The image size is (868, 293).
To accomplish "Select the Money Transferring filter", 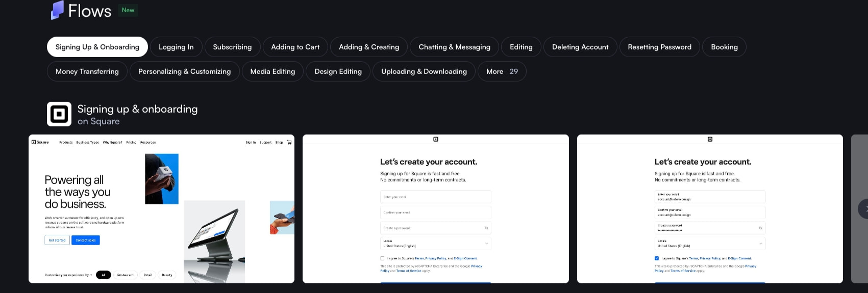I will click(x=87, y=71).
